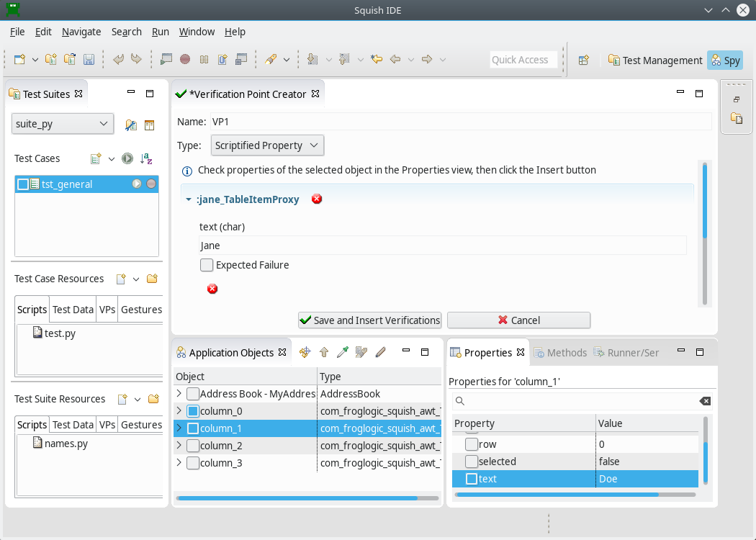The image size is (756, 540).
Task: Click Save and Insert Verifications button
Action: [x=370, y=320]
